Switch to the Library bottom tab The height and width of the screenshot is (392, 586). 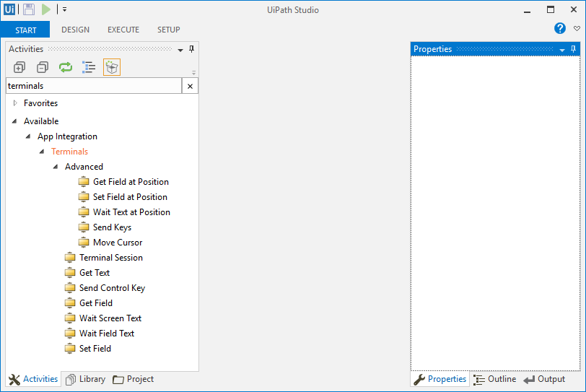(x=86, y=379)
